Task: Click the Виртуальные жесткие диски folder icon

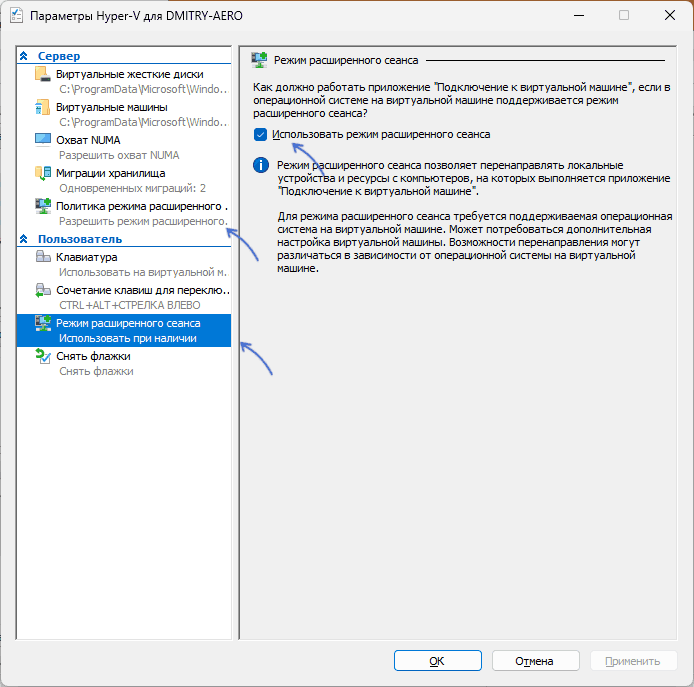Action: point(42,74)
